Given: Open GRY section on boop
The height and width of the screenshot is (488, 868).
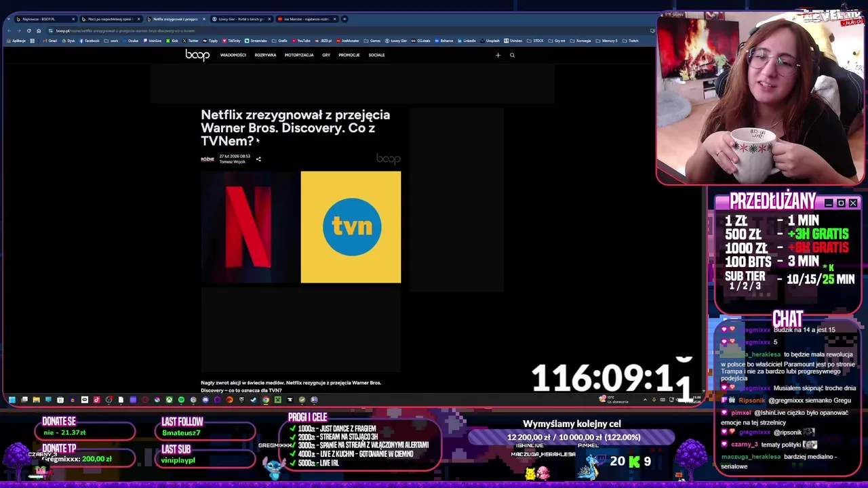Looking at the screenshot, I should tap(326, 55).
